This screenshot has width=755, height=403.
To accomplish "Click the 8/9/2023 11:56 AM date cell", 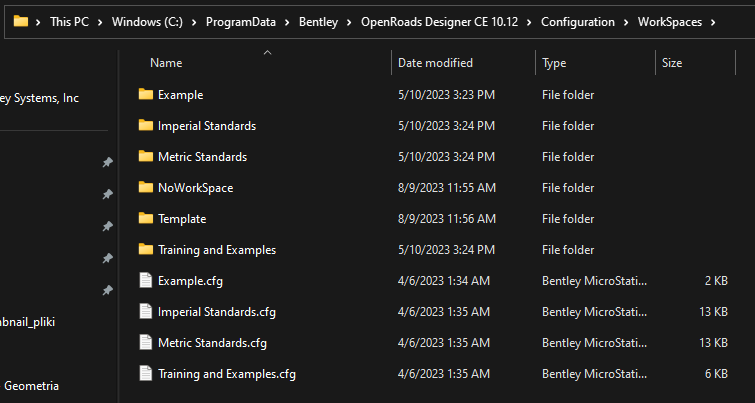I will coord(447,219).
